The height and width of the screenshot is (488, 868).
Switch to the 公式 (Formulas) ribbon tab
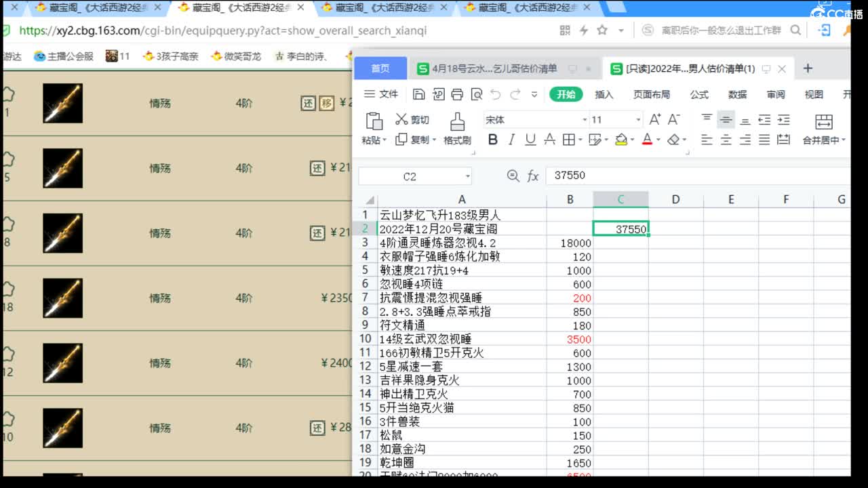coord(699,94)
